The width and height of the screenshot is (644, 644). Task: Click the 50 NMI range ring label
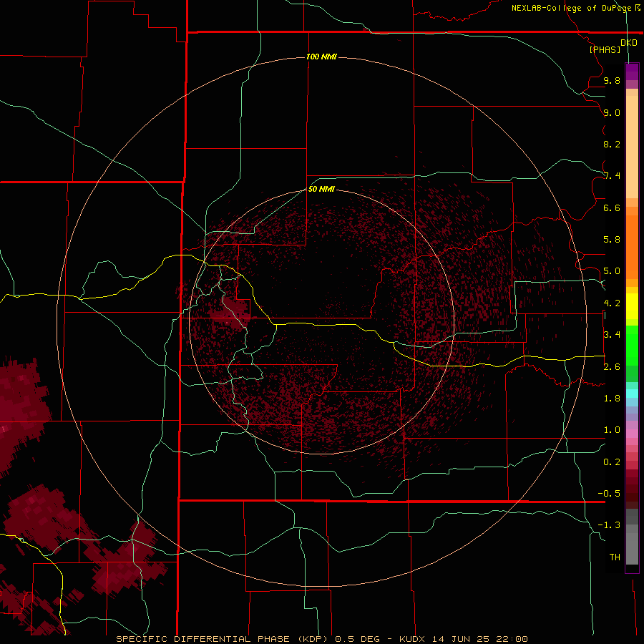(x=321, y=189)
